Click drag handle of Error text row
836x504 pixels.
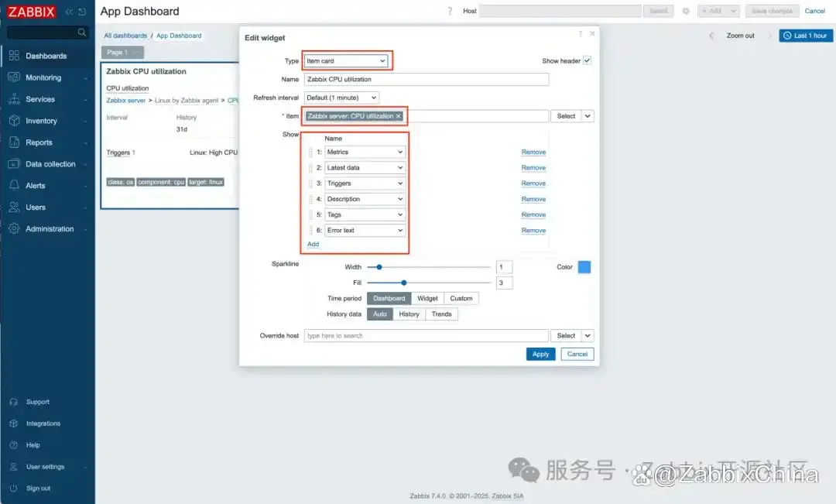pos(311,231)
